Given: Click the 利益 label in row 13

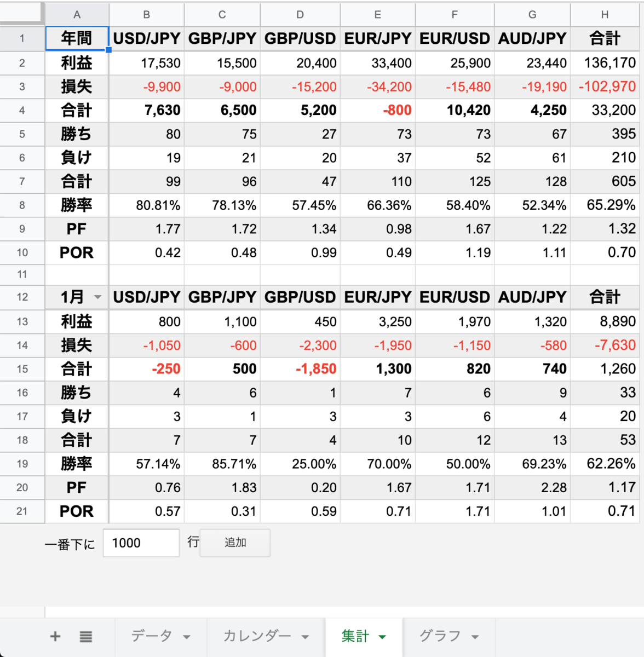Looking at the screenshot, I should [x=77, y=321].
